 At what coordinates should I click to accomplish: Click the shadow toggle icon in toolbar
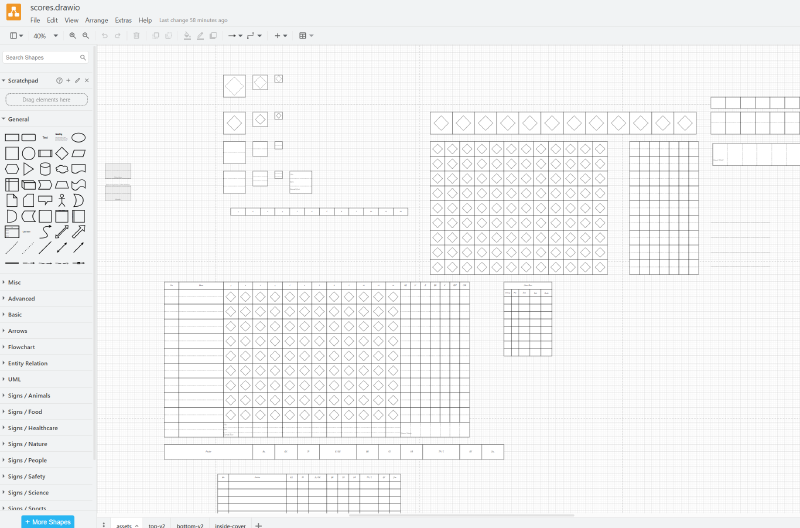pos(213,36)
